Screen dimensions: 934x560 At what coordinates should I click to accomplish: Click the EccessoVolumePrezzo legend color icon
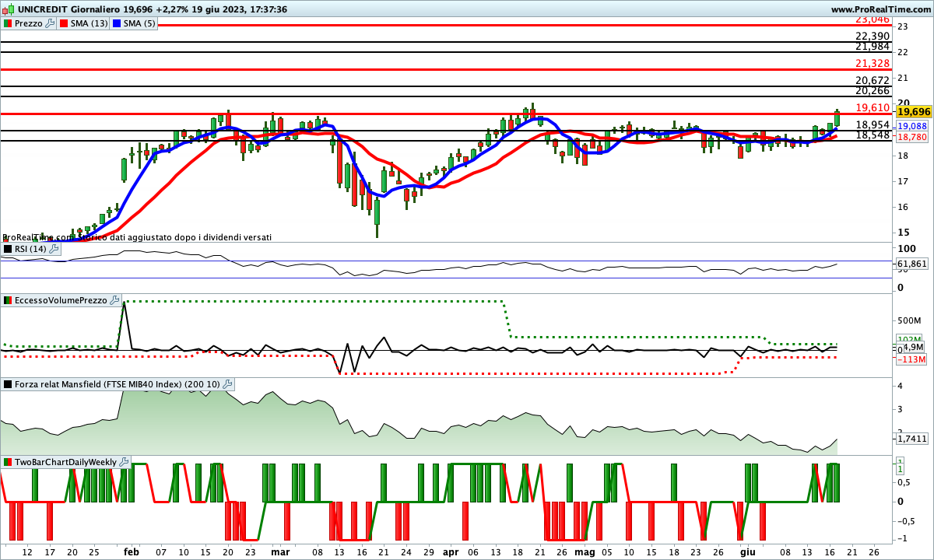tap(8, 300)
